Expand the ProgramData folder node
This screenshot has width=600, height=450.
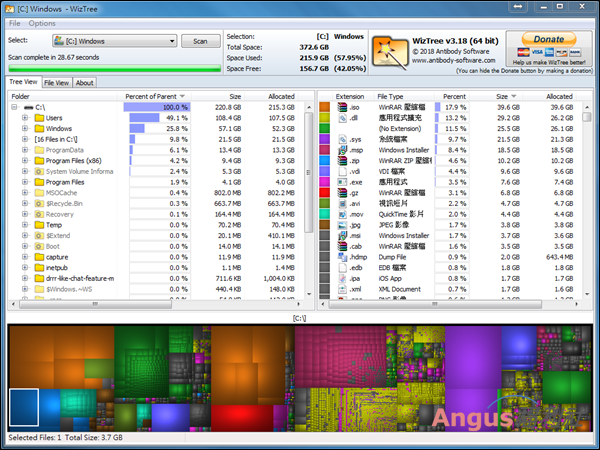click(25, 150)
